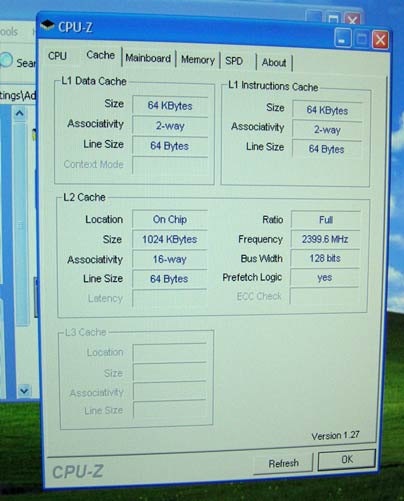Click the Version 1.27 text
This screenshot has height=501, width=404.
tap(335, 435)
